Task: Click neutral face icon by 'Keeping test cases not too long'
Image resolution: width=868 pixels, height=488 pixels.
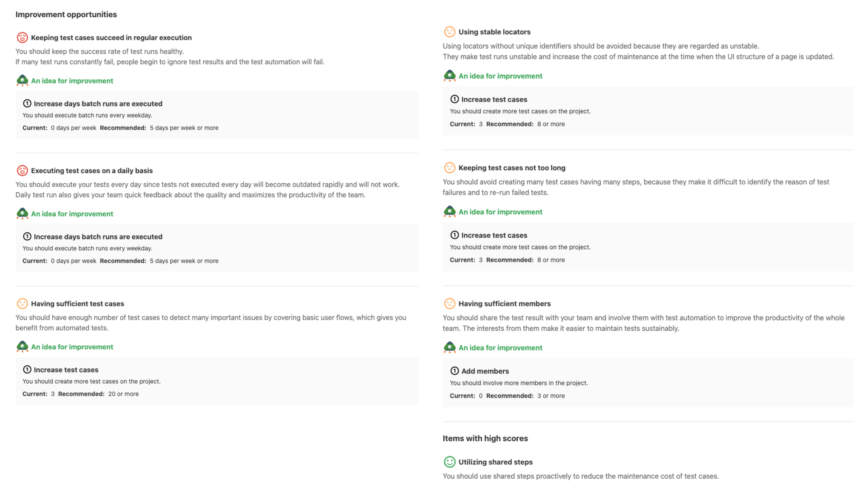Action: [450, 167]
